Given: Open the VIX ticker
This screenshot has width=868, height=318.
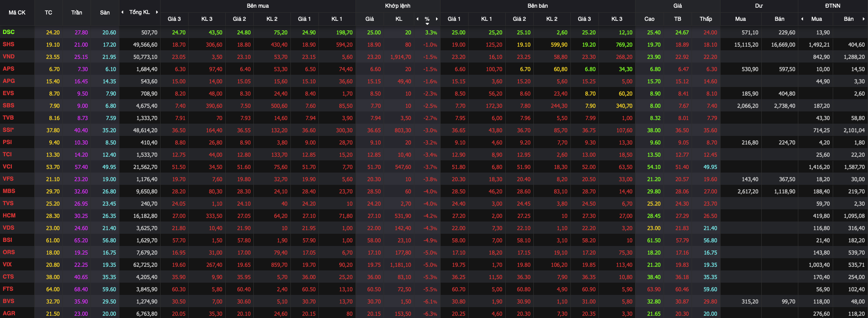Looking at the screenshot, I should pyautogui.click(x=7, y=265).
